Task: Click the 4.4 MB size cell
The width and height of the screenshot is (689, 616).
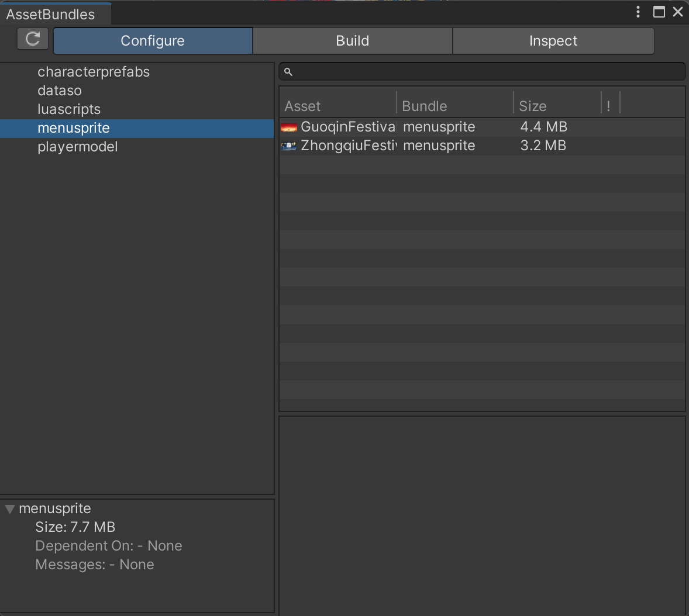Action: (543, 127)
